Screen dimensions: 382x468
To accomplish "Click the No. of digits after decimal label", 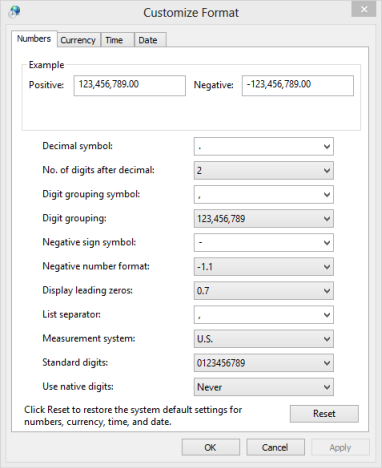I will (x=98, y=170).
